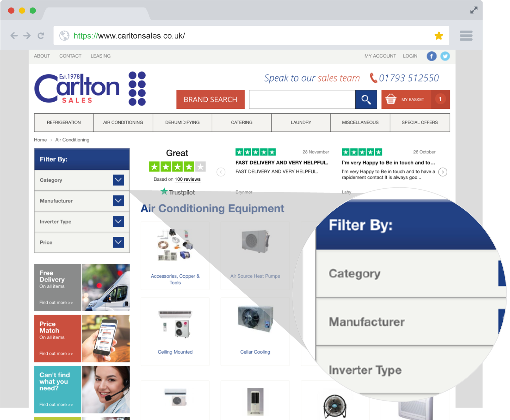Click the Ceiling Mounted unit image
Image resolution: width=510 pixels, height=420 pixels.
pos(175,324)
